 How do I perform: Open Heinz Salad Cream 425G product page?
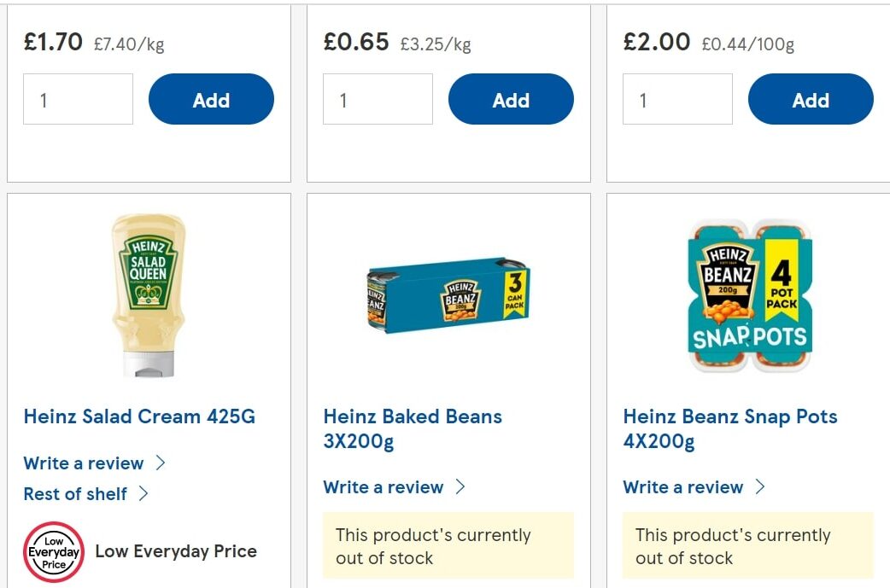(139, 416)
